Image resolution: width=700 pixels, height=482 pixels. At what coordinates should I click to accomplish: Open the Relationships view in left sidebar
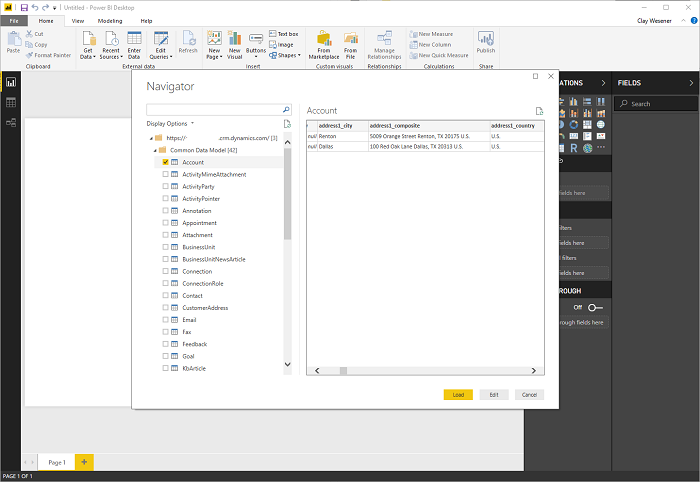pyautogui.click(x=10, y=122)
